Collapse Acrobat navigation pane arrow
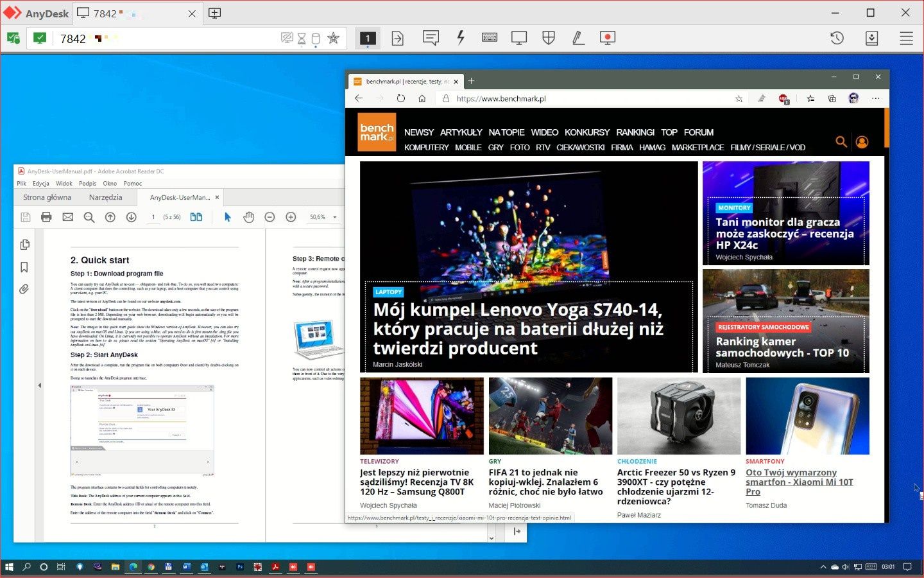 click(x=40, y=385)
